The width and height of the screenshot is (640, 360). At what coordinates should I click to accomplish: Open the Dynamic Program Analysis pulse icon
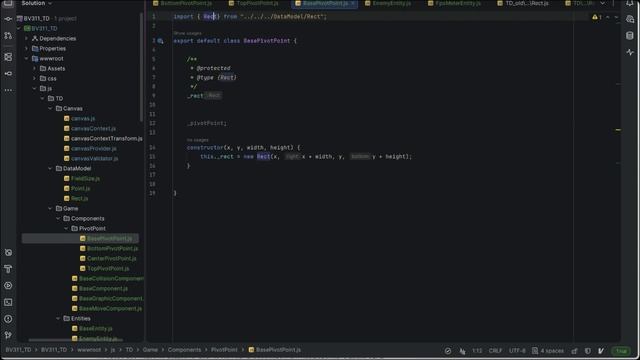coord(630,52)
